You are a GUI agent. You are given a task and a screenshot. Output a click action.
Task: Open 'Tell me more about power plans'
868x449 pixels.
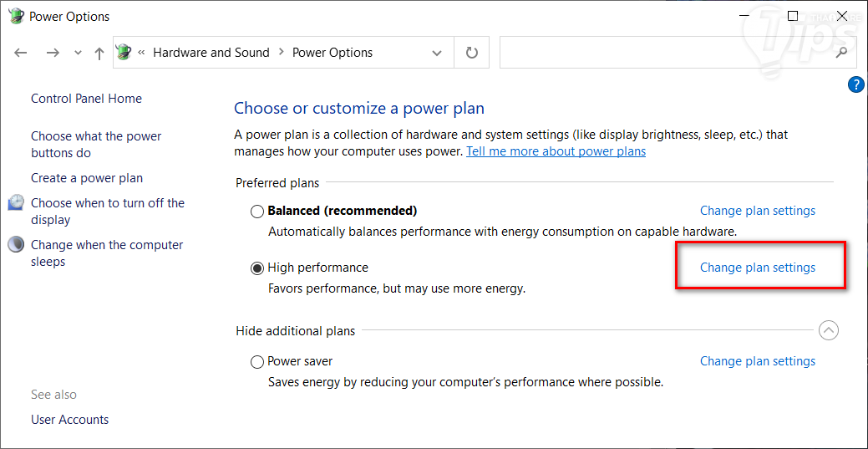(556, 151)
